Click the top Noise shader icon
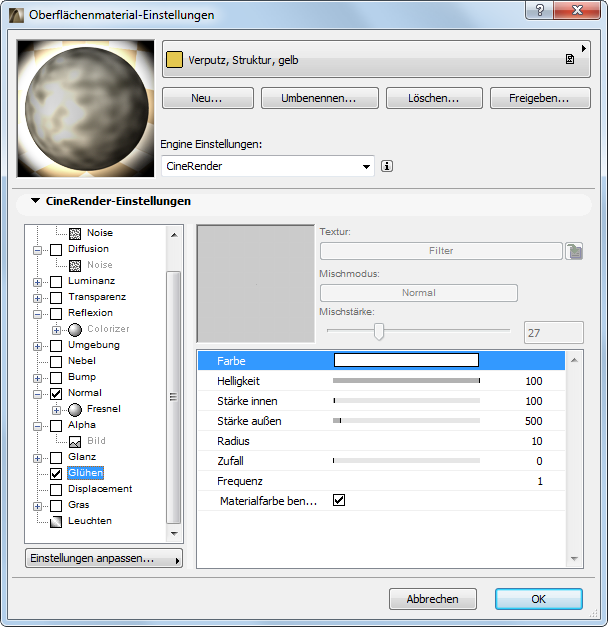The height and width of the screenshot is (627, 608). click(75, 234)
